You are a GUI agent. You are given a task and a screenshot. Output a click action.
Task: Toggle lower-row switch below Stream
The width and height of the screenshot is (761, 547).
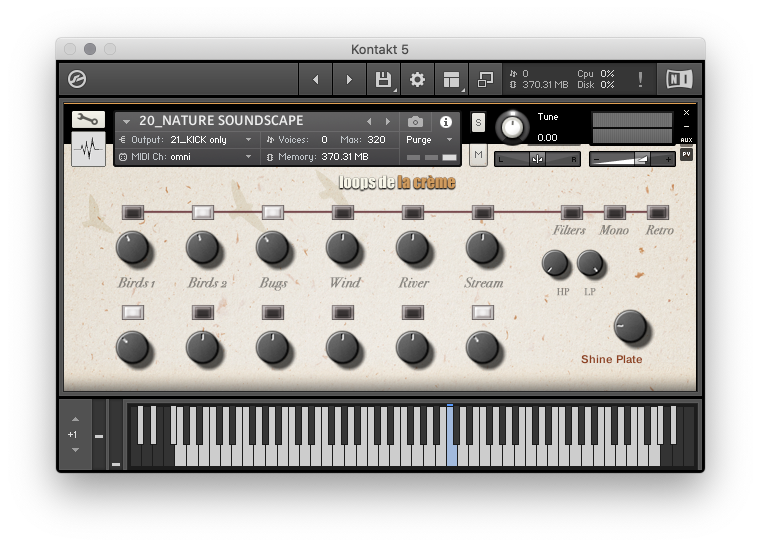click(482, 312)
